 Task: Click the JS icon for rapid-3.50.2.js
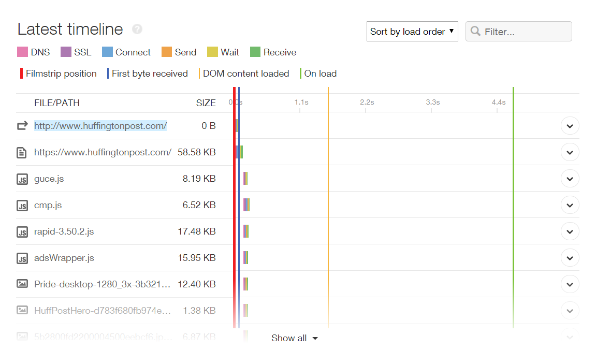[x=22, y=231]
